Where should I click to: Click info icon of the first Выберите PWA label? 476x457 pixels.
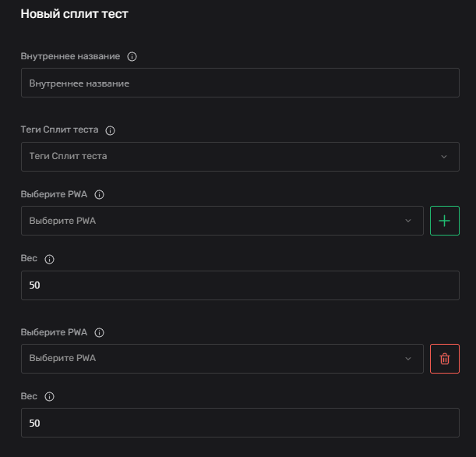(99, 194)
